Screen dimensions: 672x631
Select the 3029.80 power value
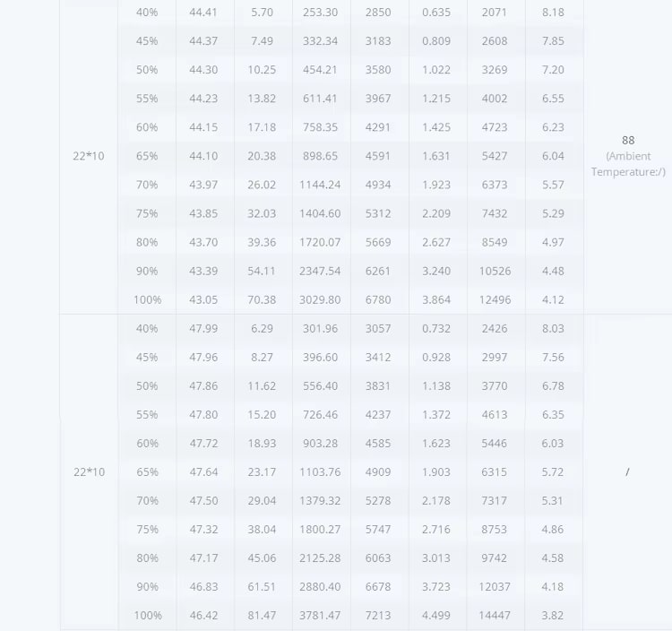(x=320, y=299)
